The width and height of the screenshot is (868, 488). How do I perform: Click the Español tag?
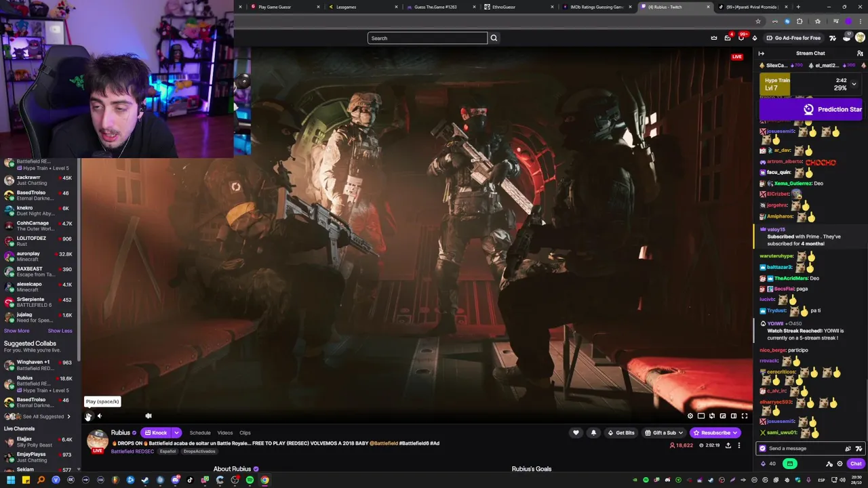click(167, 451)
